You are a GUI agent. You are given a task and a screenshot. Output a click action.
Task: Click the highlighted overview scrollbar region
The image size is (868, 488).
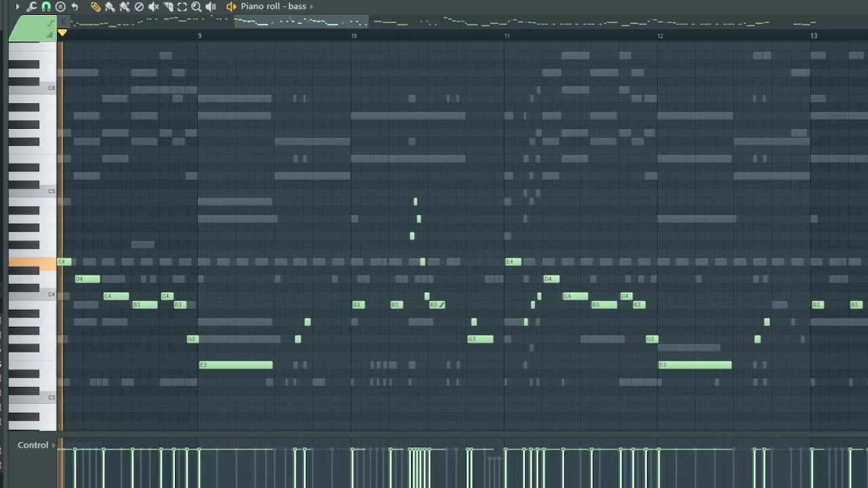tap(301, 22)
